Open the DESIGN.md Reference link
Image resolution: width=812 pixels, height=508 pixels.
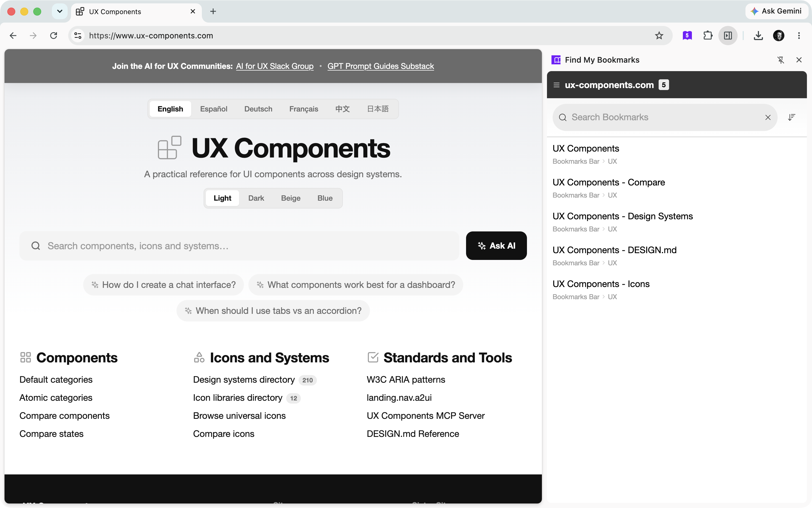point(413,434)
